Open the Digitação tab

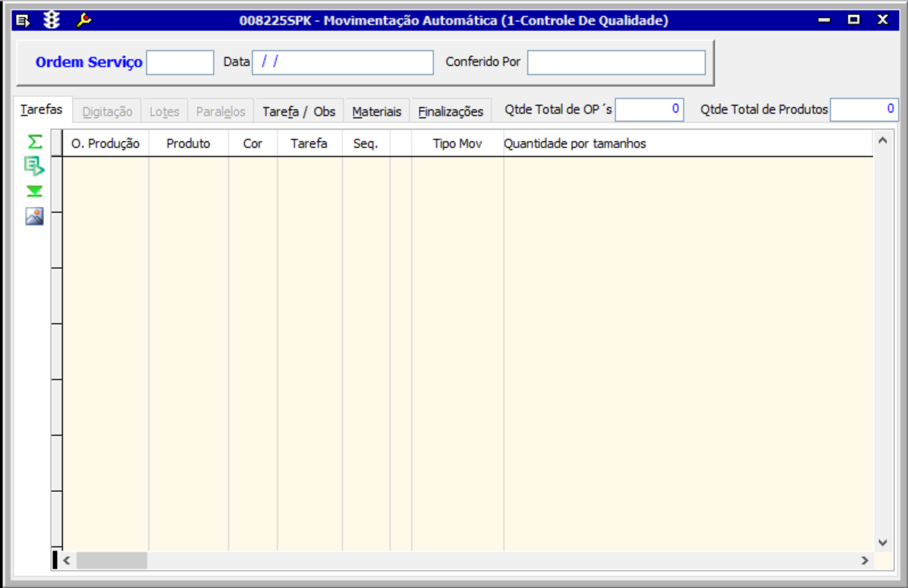point(107,112)
